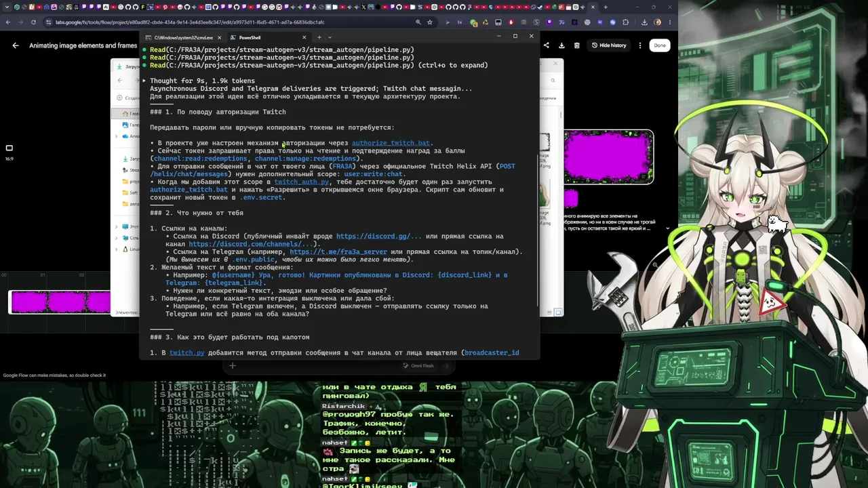Bookmark this page with the star icon
This screenshot has height=488, width=868.
point(430,22)
